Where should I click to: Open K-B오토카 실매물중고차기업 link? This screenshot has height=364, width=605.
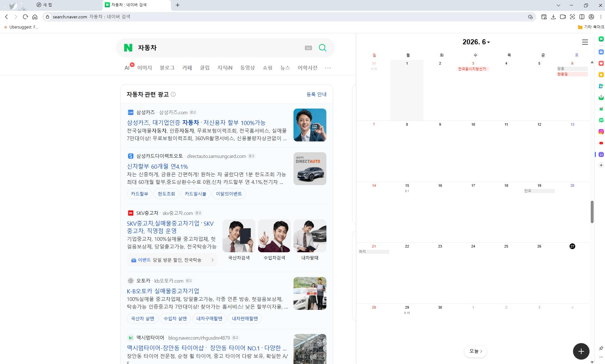point(163,291)
